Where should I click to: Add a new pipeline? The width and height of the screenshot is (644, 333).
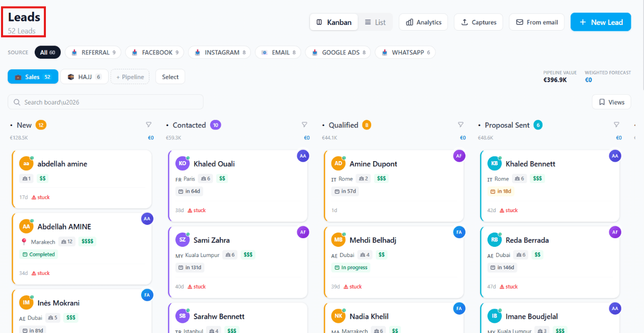tap(130, 77)
